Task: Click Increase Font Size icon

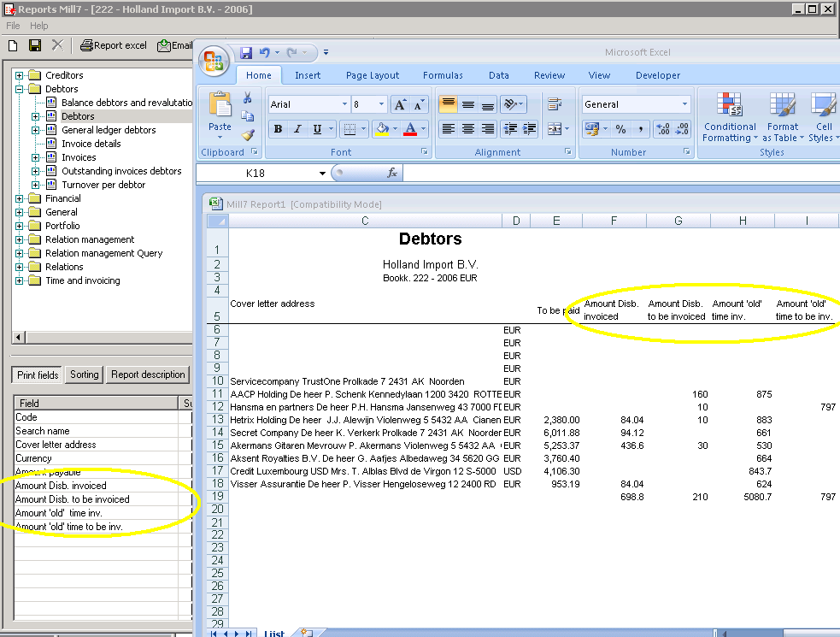Action: coord(400,104)
